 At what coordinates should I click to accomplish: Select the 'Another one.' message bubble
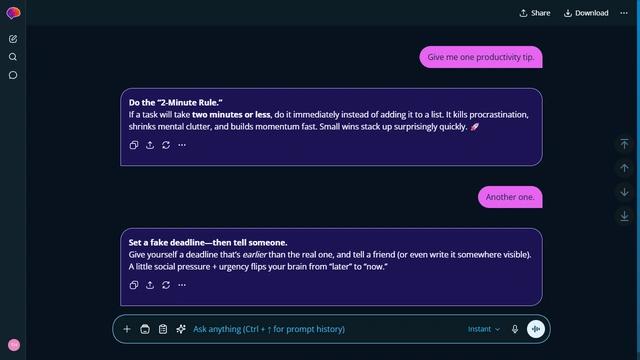[x=510, y=197]
